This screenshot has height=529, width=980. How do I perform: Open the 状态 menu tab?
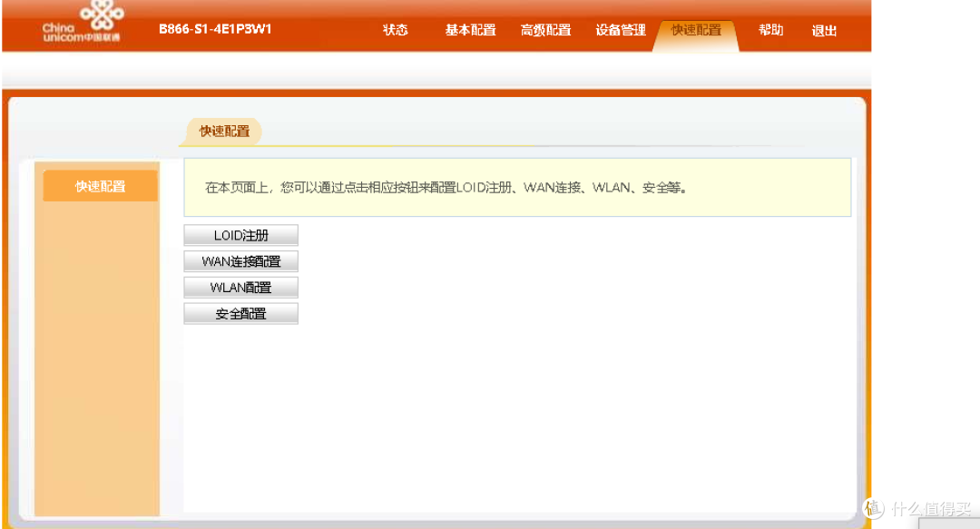point(395,30)
